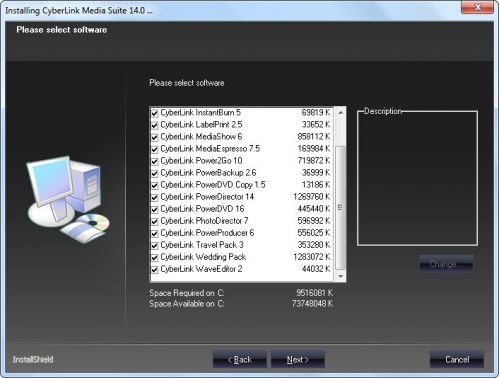
Task: Select the 'CyberLink PowerDirector 14' text
Action: coord(207,197)
